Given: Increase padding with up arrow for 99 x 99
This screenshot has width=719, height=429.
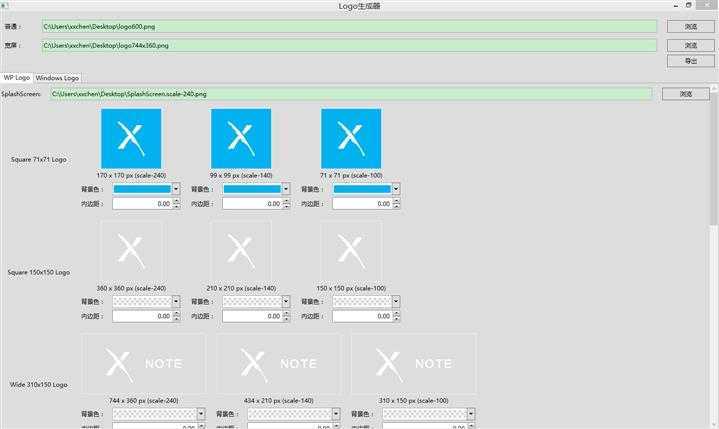Looking at the screenshot, I should point(287,201).
